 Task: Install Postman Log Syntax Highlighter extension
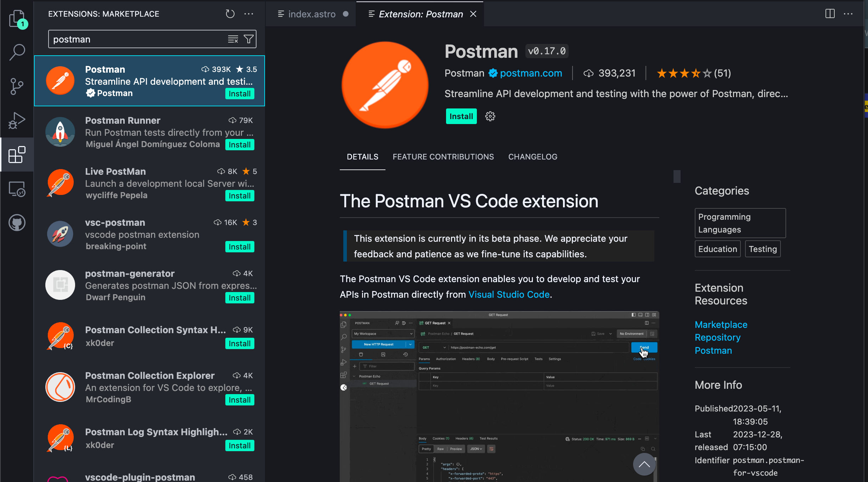coord(240,445)
